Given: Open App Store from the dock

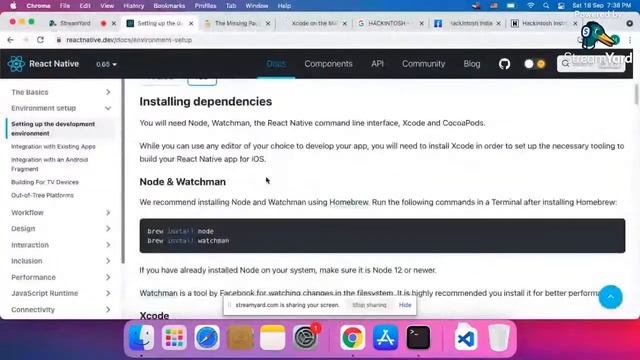Looking at the screenshot, I should 385,338.
